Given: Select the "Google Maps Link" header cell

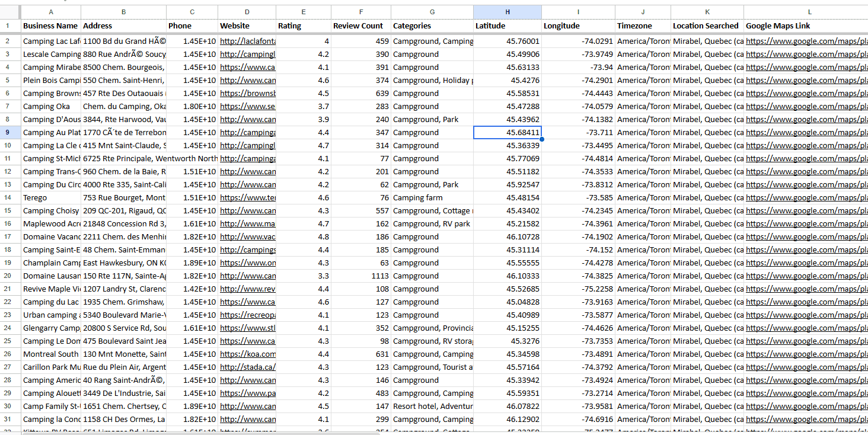Looking at the screenshot, I should [x=806, y=26].
